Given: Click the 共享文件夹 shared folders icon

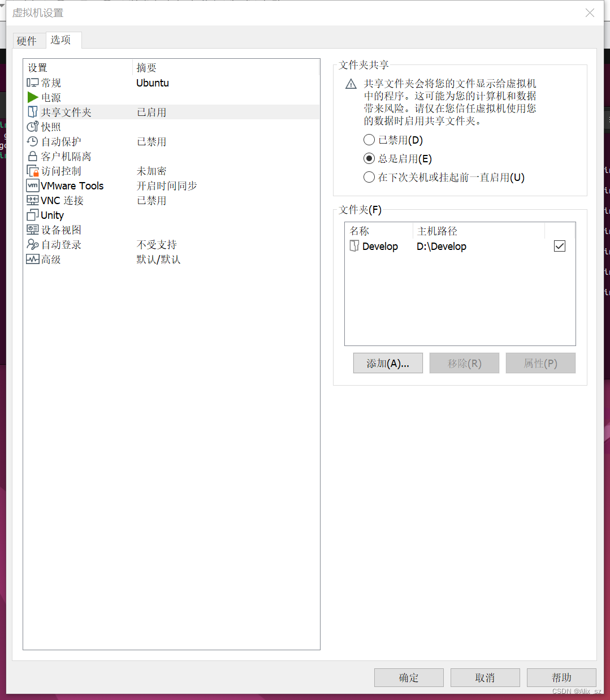Looking at the screenshot, I should click(x=33, y=112).
